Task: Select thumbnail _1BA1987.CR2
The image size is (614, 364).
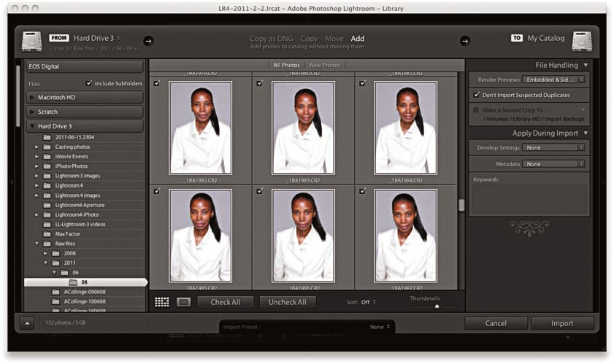Action: (406, 236)
